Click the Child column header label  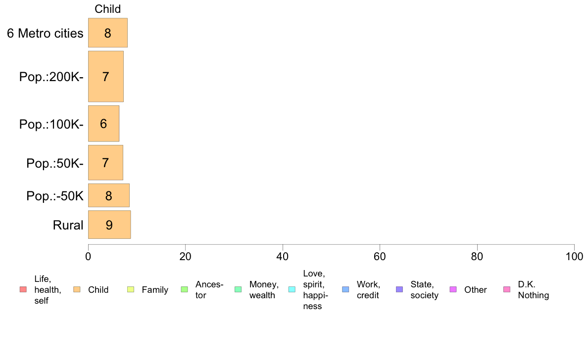point(107,9)
